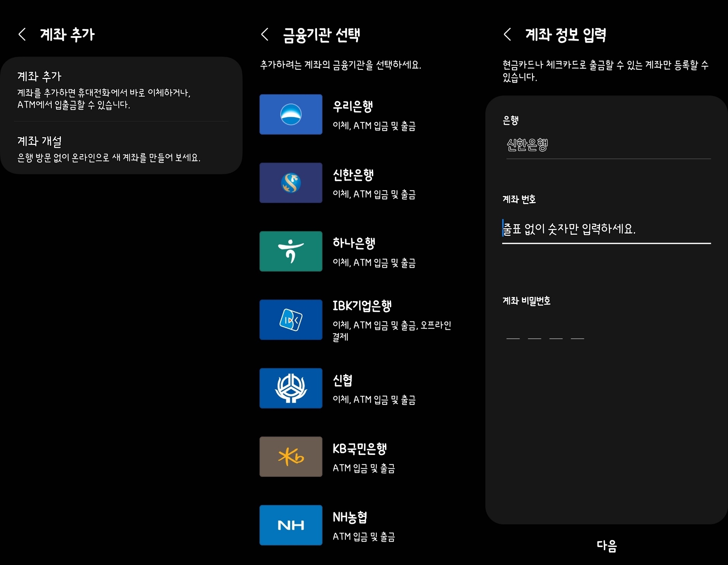Select 우리은행 bank name

pos(353,106)
